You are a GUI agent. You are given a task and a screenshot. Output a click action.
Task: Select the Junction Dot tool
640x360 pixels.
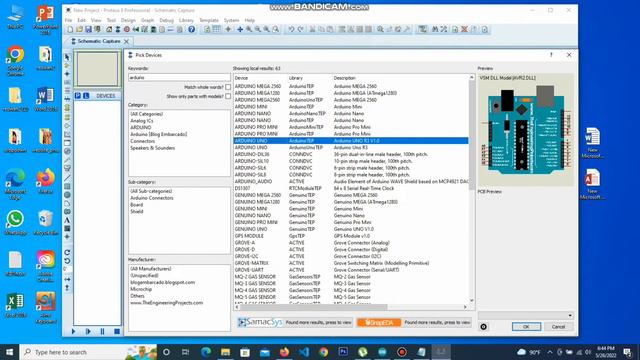[67, 74]
